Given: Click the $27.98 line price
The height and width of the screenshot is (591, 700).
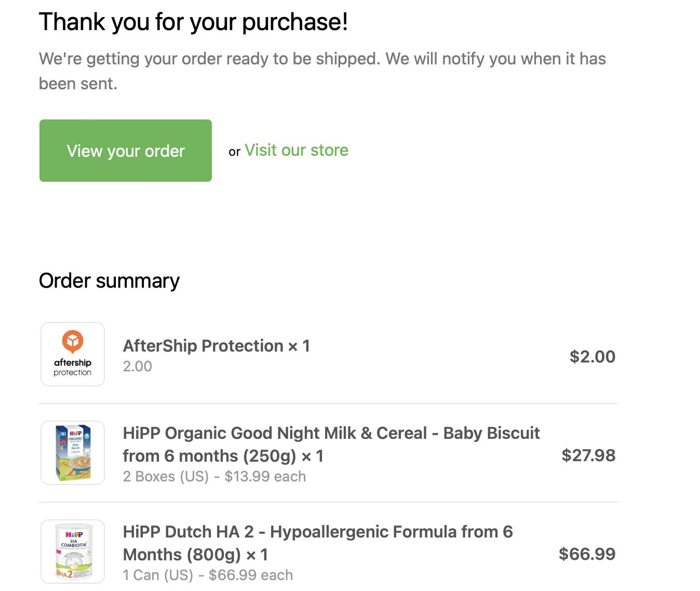Looking at the screenshot, I should coord(588,455).
